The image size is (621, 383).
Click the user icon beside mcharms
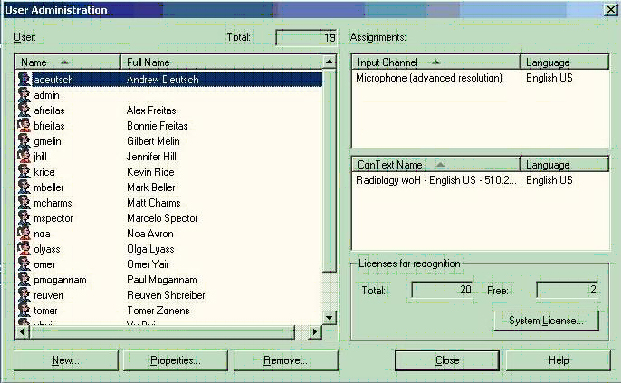click(x=24, y=203)
